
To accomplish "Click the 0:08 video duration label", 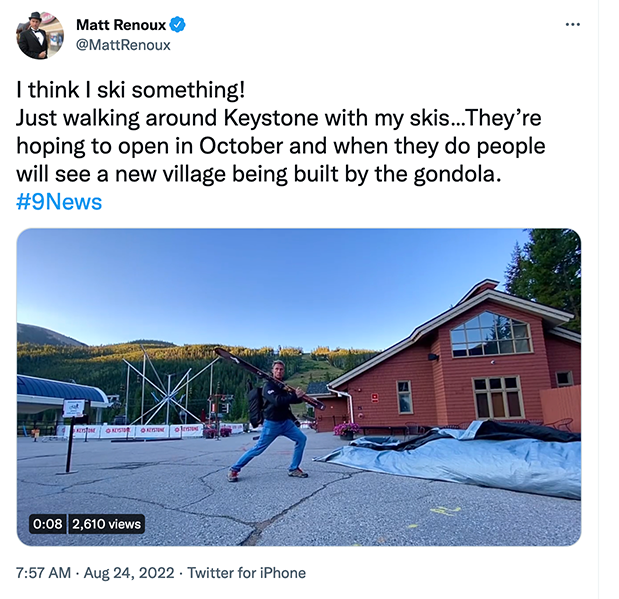I will click(x=47, y=523).
